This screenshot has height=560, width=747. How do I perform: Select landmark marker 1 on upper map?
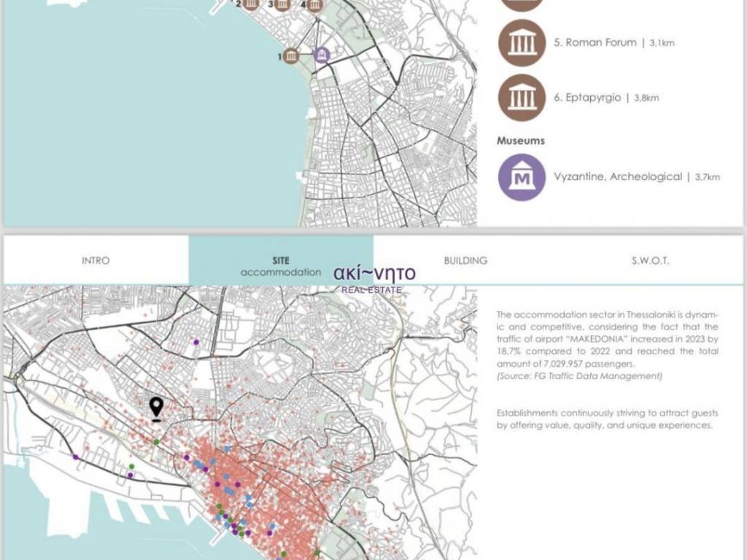(x=292, y=56)
